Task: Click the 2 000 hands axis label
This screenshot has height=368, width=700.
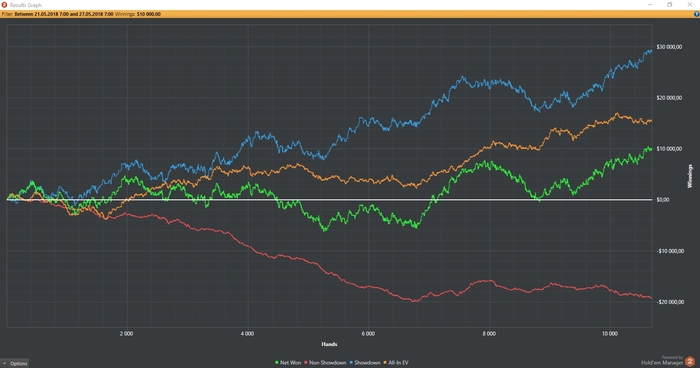Action: (126, 334)
